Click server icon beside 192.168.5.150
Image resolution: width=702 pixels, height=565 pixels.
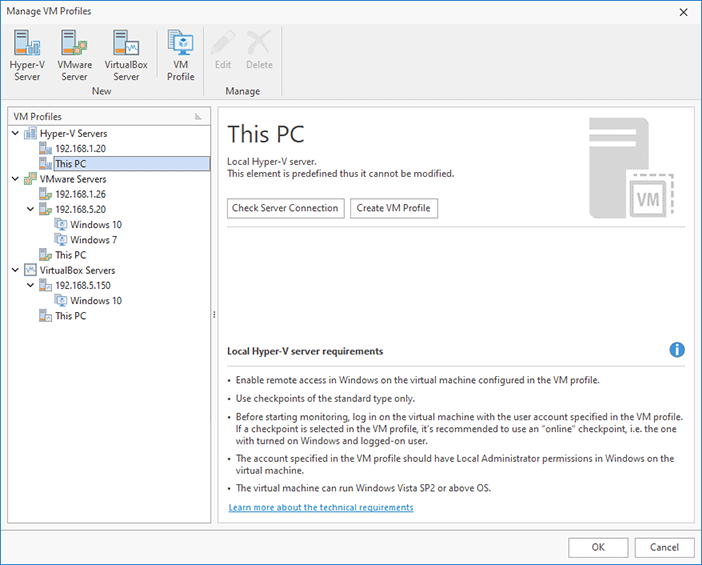tap(45, 285)
